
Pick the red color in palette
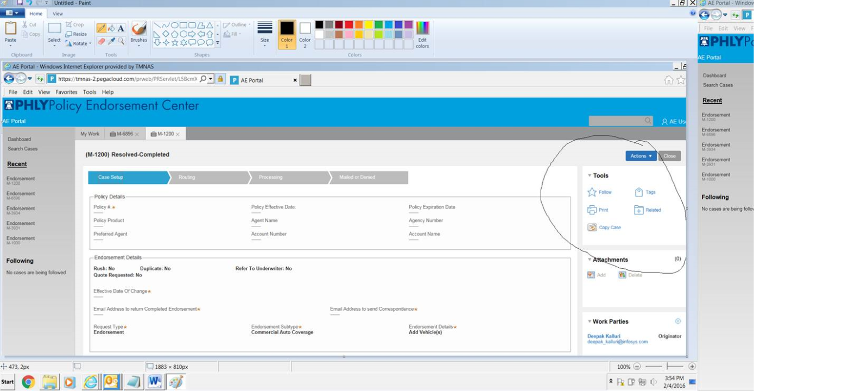[349, 24]
